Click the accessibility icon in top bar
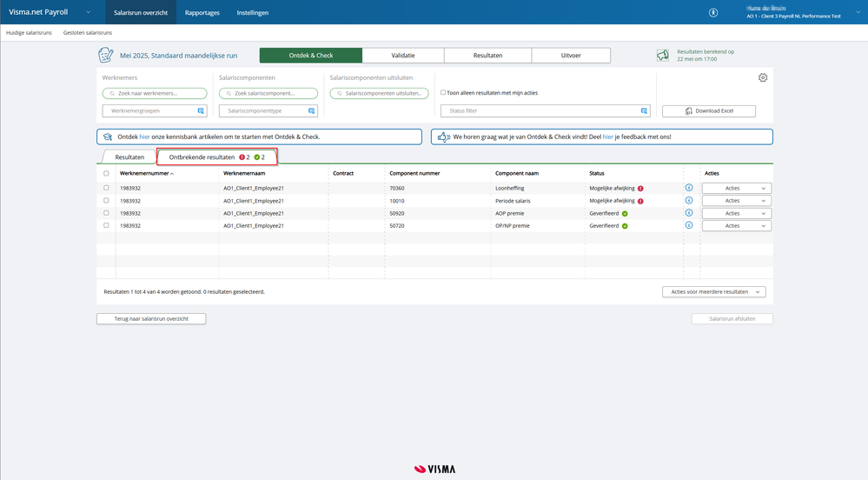This screenshot has width=868, height=480. click(713, 13)
